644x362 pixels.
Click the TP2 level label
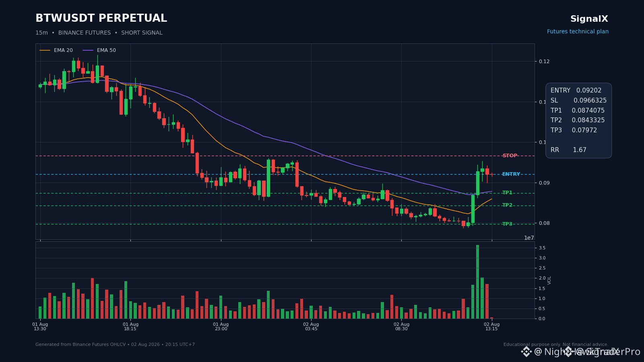coord(507,205)
